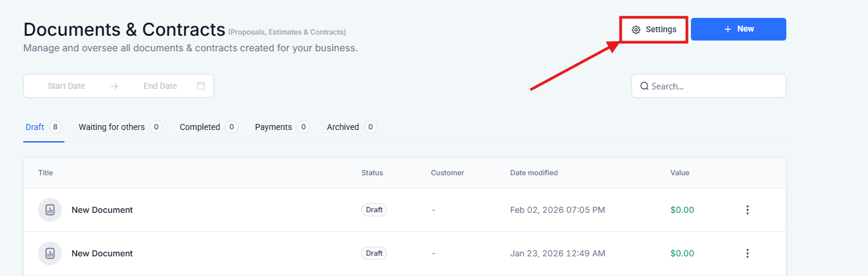Open the first New Document title
This screenshot has width=868, height=276.
pyautogui.click(x=102, y=210)
